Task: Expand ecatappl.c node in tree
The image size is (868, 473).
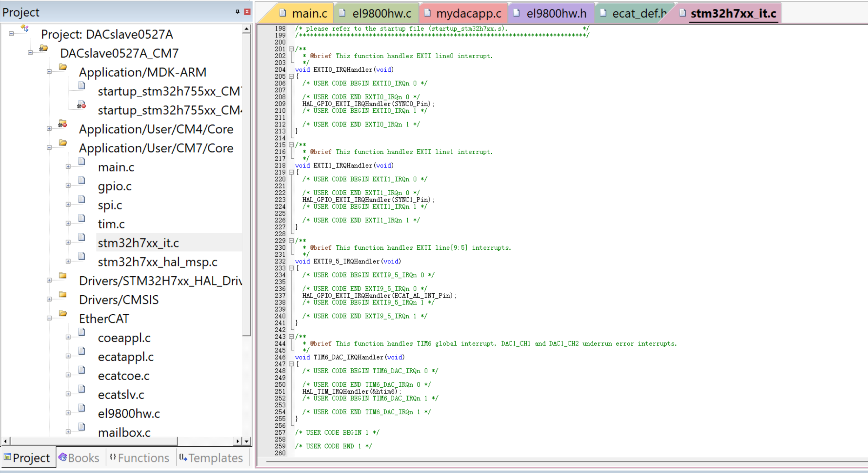Action: point(68,356)
